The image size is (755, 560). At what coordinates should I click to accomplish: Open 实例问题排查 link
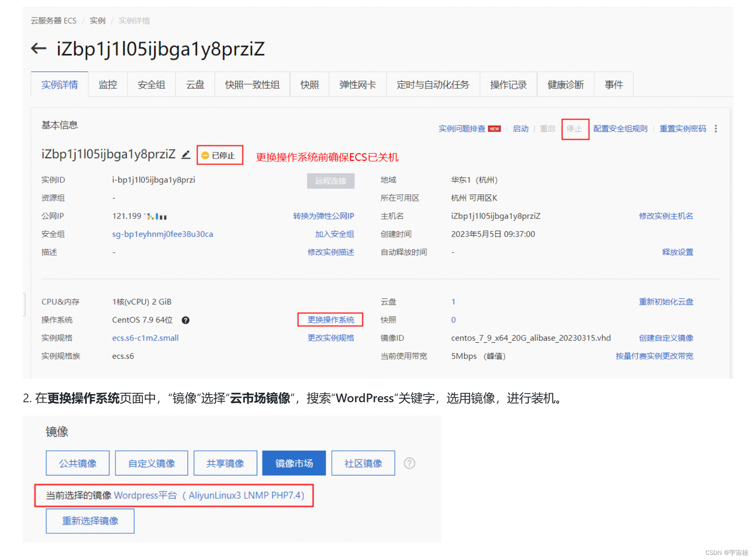462,128
